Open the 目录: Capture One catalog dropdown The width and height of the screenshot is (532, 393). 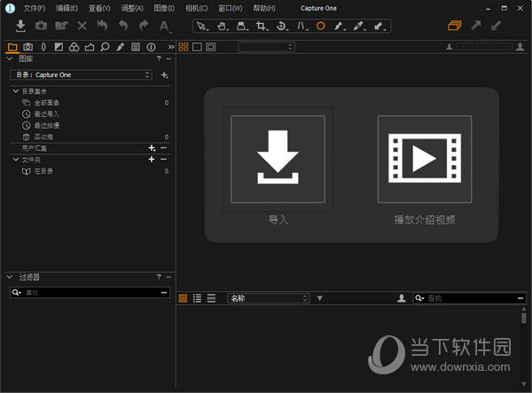tap(81, 75)
